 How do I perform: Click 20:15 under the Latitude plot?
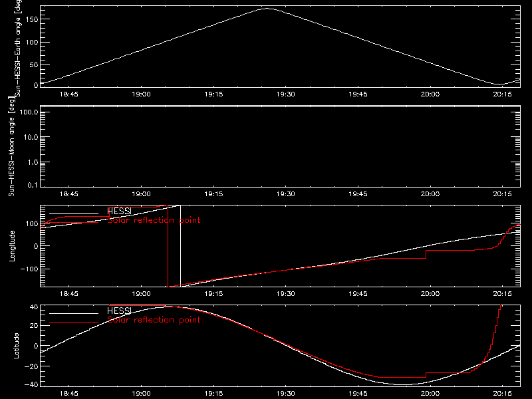(502, 394)
